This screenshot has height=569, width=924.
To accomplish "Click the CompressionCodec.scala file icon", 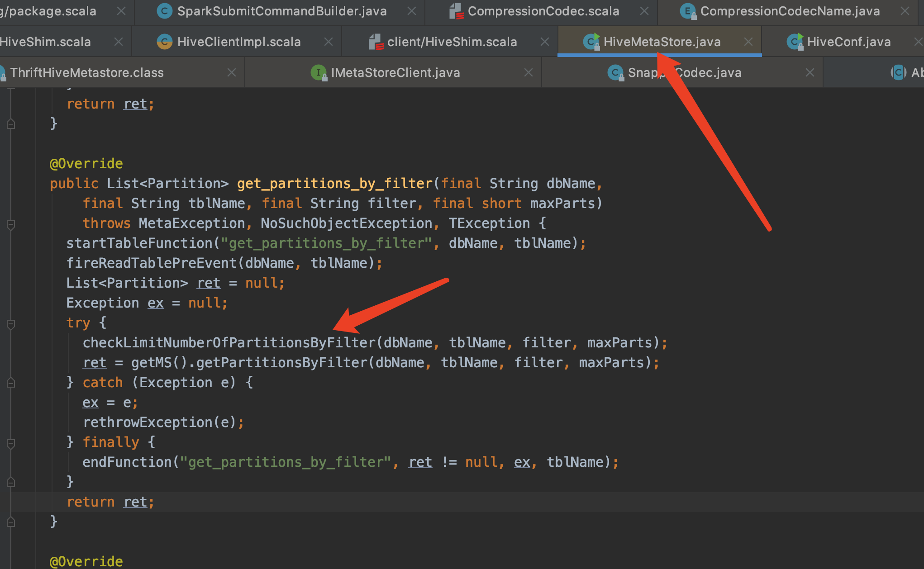I will (x=456, y=11).
